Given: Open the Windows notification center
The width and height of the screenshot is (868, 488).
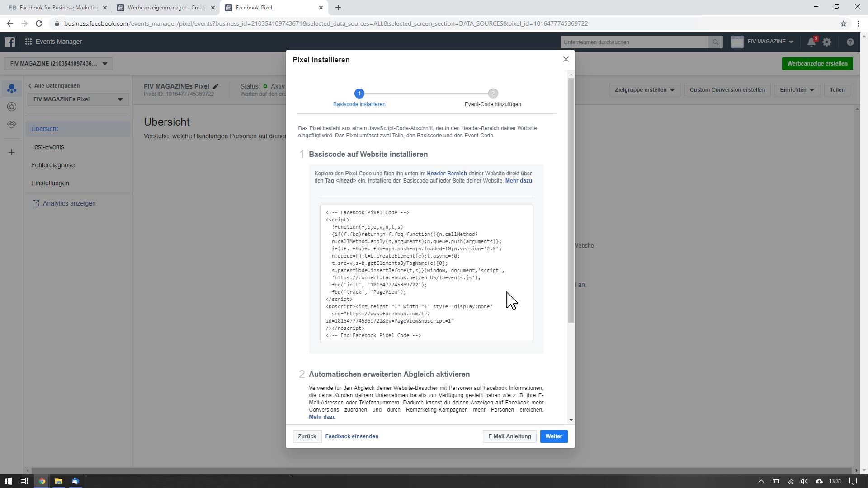Looking at the screenshot, I should tap(853, 481).
